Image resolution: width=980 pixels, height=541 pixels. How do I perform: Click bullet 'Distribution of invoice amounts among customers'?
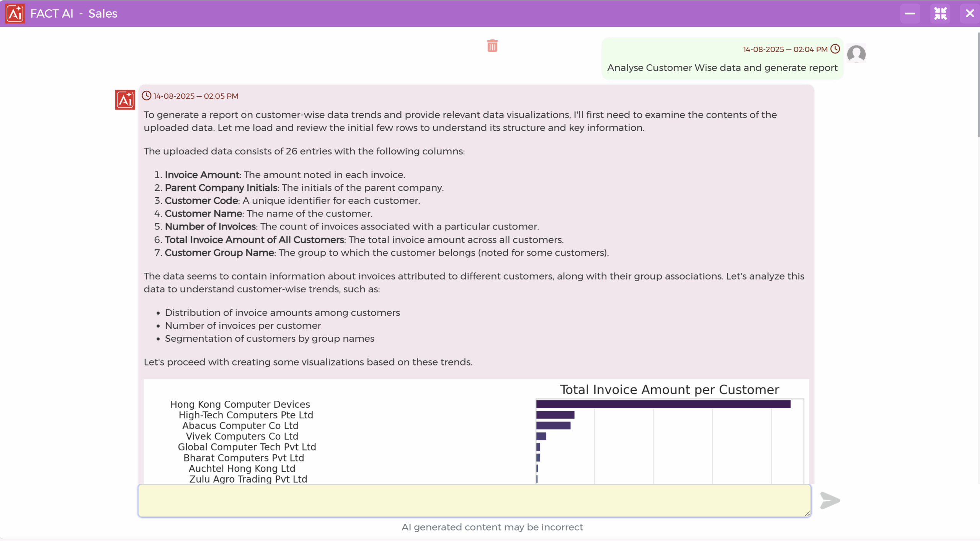(282, 313)
